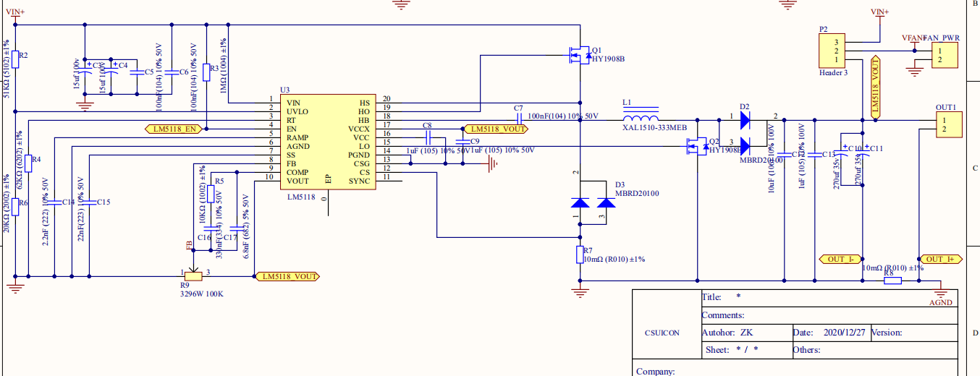Viewport: 980px width, 376px height.
Task: Select resistor R5 symbol
Action: 211,194
